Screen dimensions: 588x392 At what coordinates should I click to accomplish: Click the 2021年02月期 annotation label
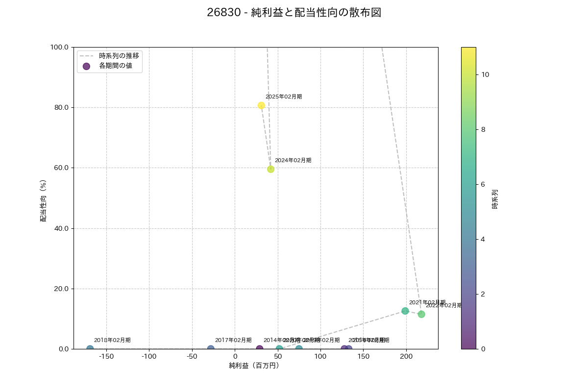click(427, 302)
